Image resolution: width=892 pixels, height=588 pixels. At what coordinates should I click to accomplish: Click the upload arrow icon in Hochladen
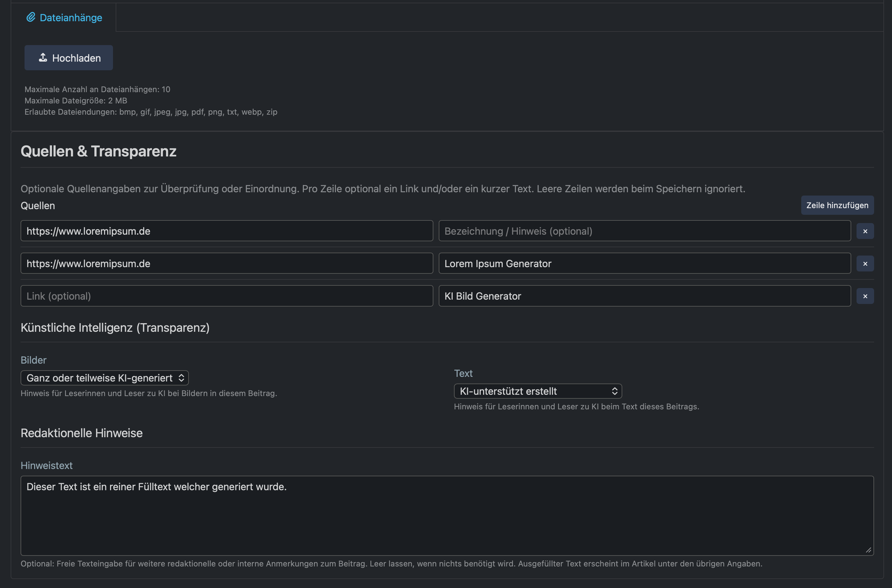(x=43, y=58)
